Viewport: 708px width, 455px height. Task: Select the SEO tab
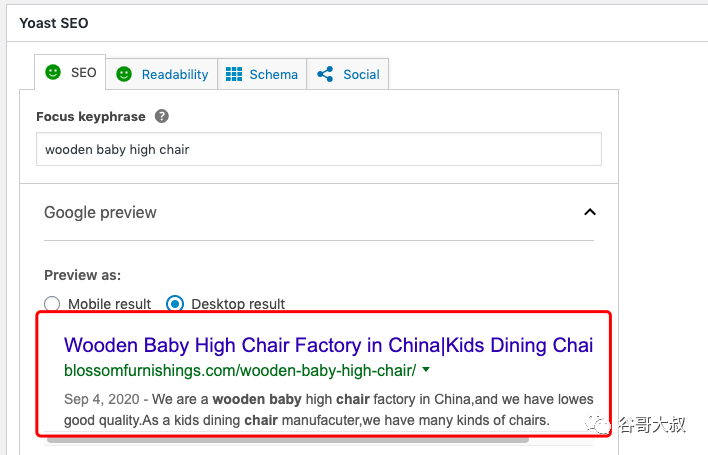70,72
